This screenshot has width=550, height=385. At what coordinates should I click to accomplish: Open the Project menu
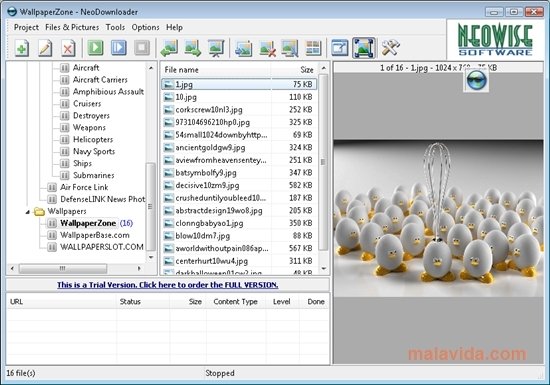tap(26, 27)
